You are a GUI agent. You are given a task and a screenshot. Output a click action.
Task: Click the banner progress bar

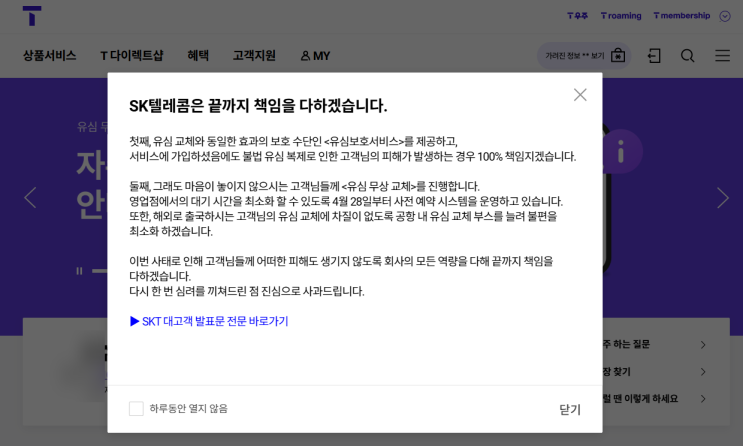point(100,271)
